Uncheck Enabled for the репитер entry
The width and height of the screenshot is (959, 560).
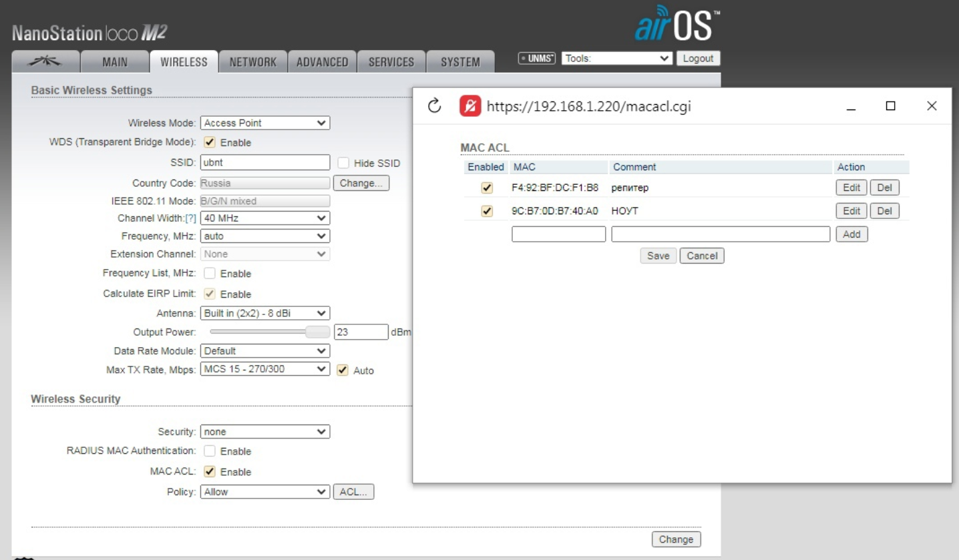click(487, 188)
